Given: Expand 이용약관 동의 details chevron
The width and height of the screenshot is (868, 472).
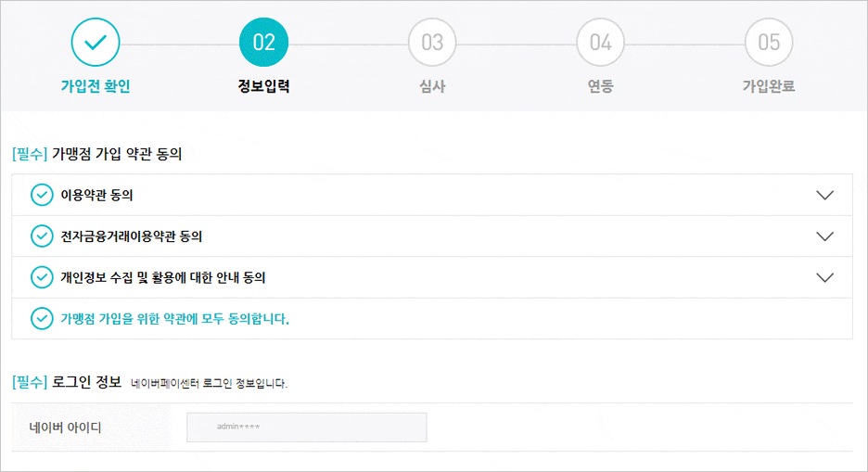Looking at the screenshot, I should pyautogui.click(x=824, y=196).
